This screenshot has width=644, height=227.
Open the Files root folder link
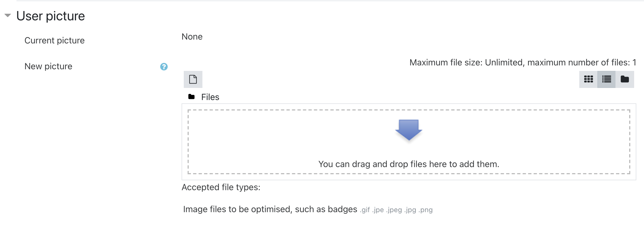point(210,97)
